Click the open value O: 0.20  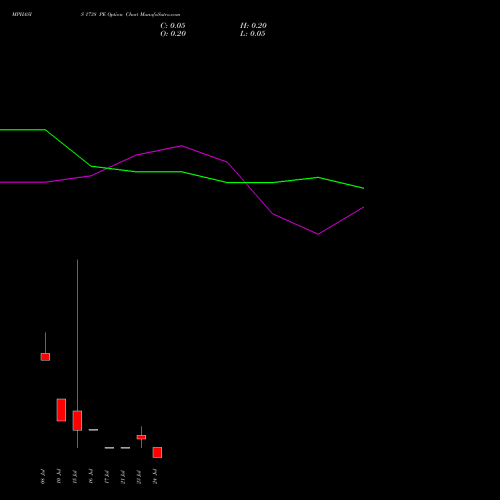173,34
